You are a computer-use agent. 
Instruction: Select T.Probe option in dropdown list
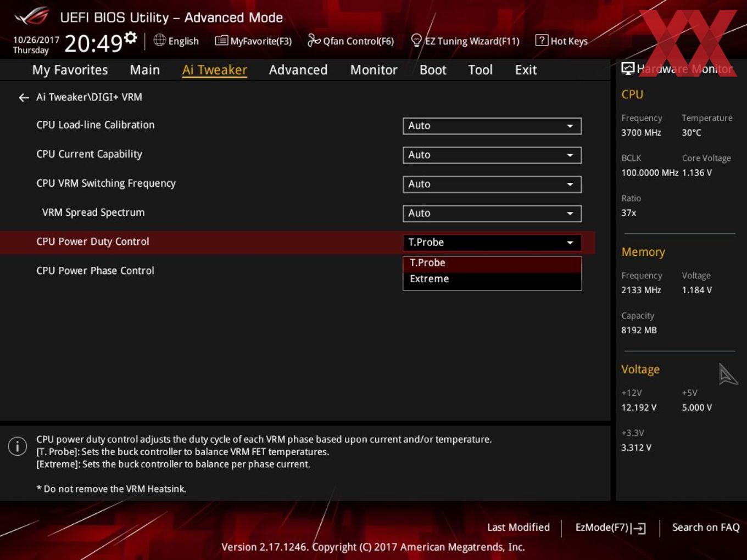point(492,263)
